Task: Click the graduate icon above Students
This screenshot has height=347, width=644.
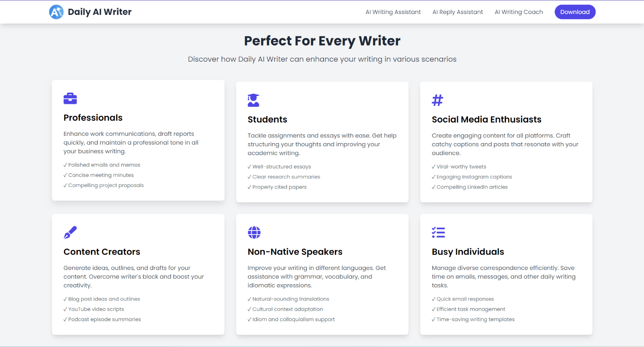Action: (254, 100)
